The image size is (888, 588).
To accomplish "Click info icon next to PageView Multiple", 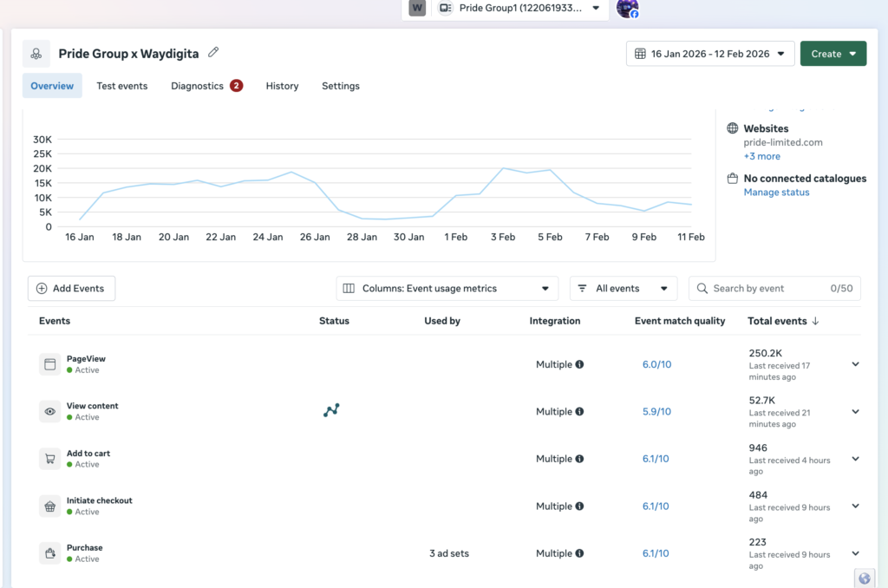I will click(x=579, y=364).
